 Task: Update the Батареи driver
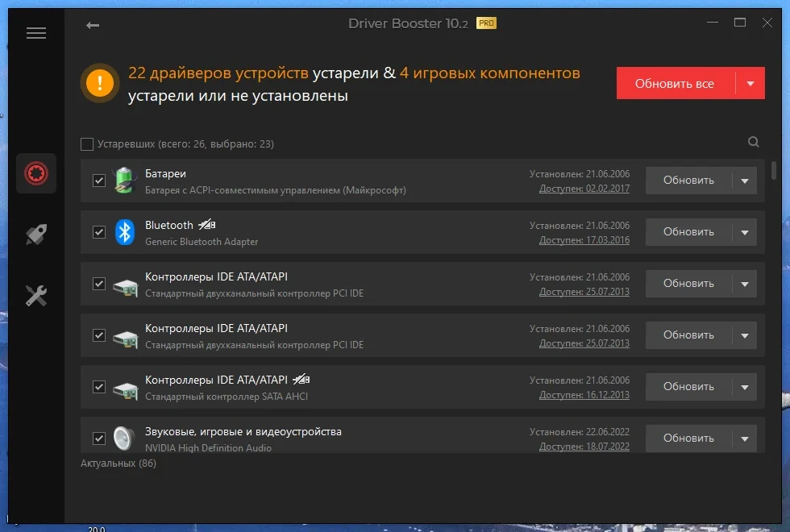coord(688,181)
